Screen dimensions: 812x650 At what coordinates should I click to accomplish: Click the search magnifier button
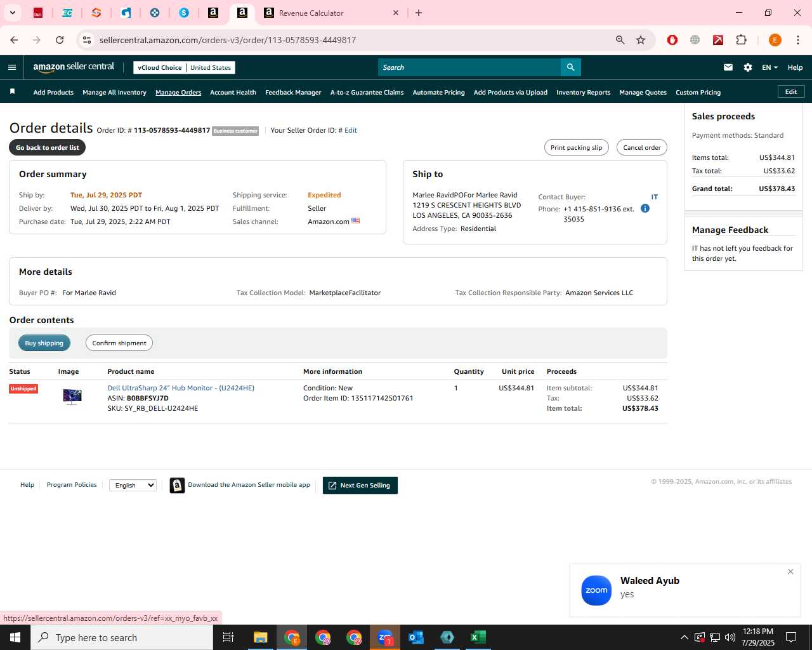pos(570,67)
